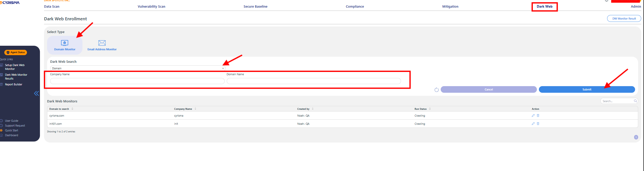Open the notification bell icon
Image resolution: width=644 pixels, height=171 pixels.
[607, 1]
